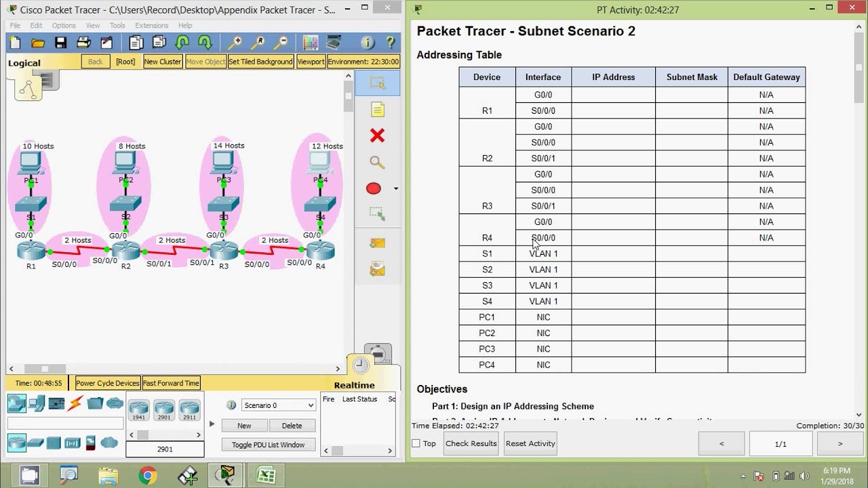Reset zoom with the R magnifier

coord(258,43)
